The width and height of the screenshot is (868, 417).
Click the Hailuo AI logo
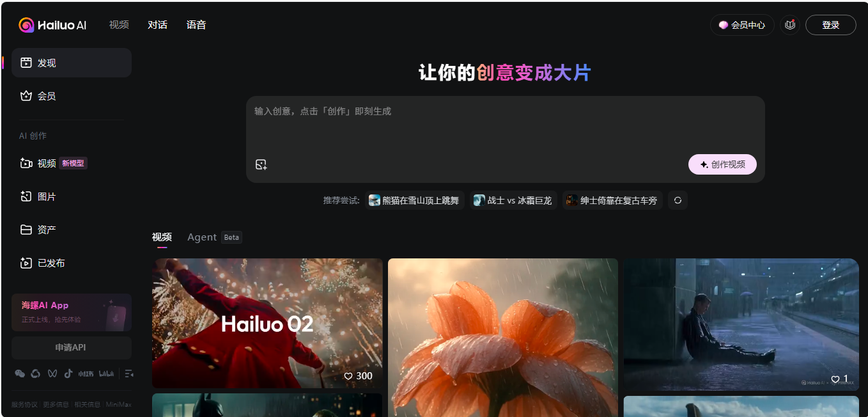[x=52, y=25]
